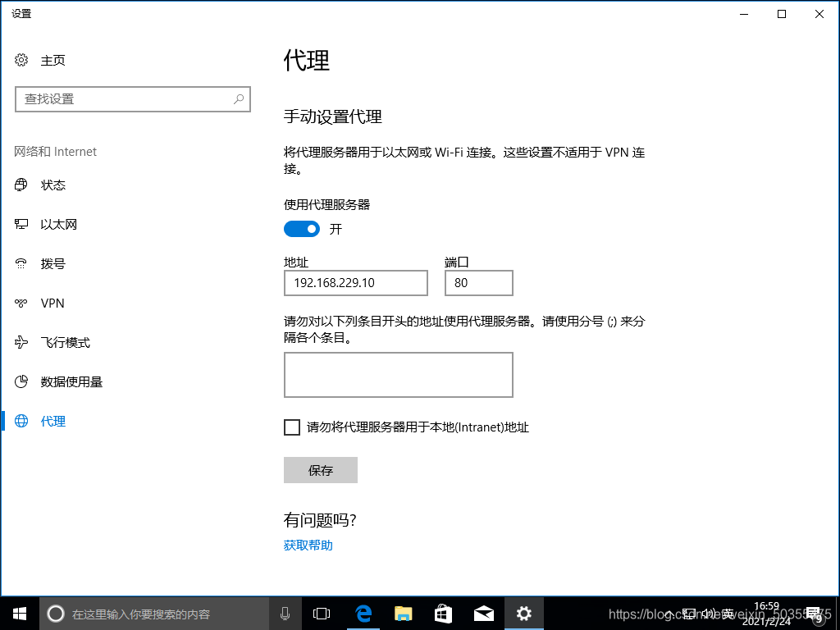Click the proxy exceptions text box
The image size is (840, 630).
399,375
